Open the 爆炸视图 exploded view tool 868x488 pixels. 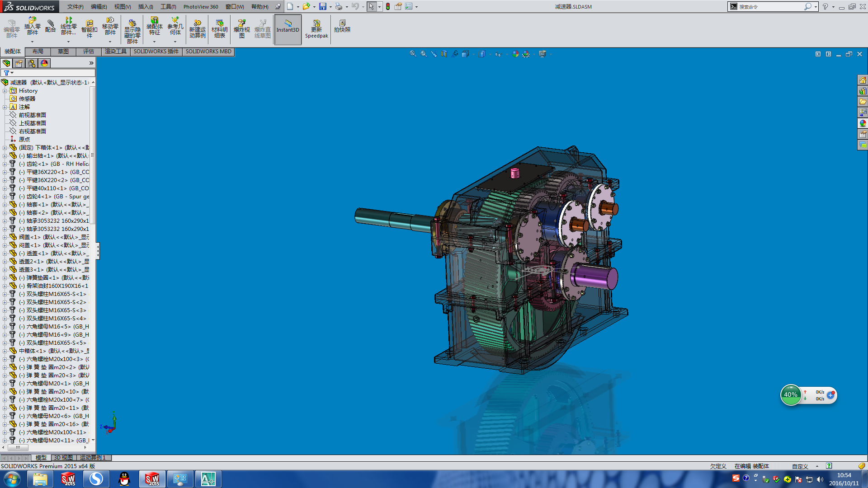point(241,28)
